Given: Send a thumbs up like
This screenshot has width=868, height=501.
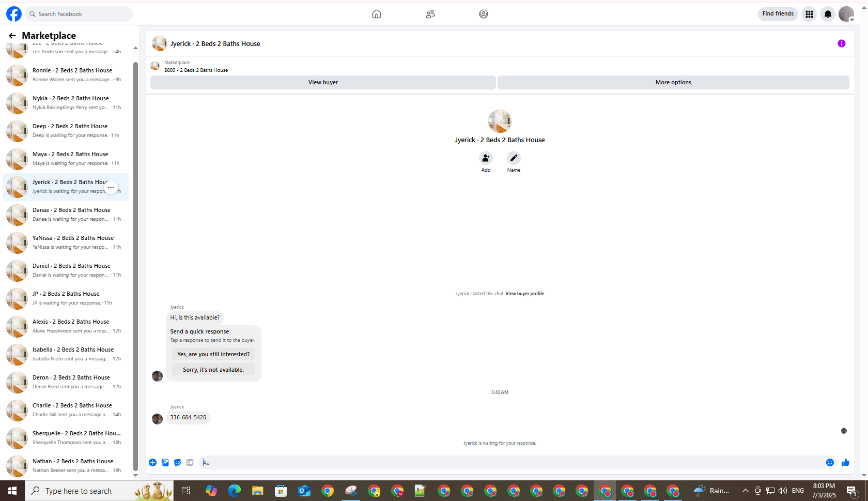Looking at the screenshot, I should click(845, 463).
